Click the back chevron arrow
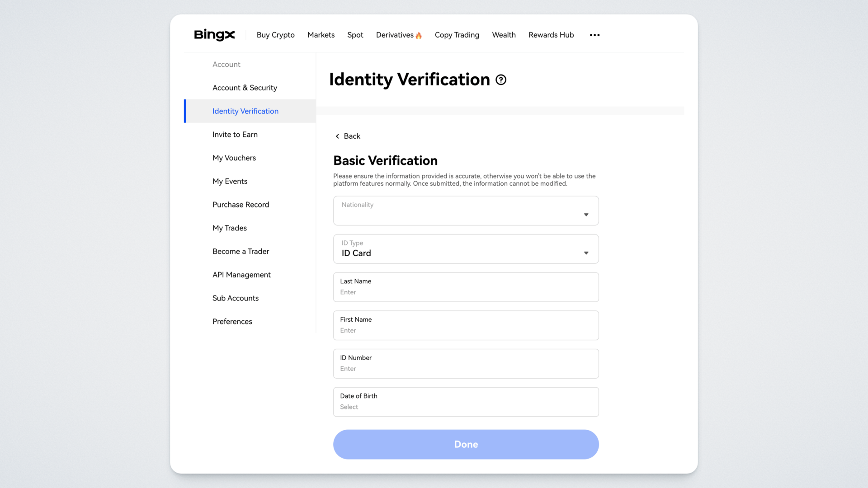The height and width of the screenshot is (488, 868). pos(337,136)
